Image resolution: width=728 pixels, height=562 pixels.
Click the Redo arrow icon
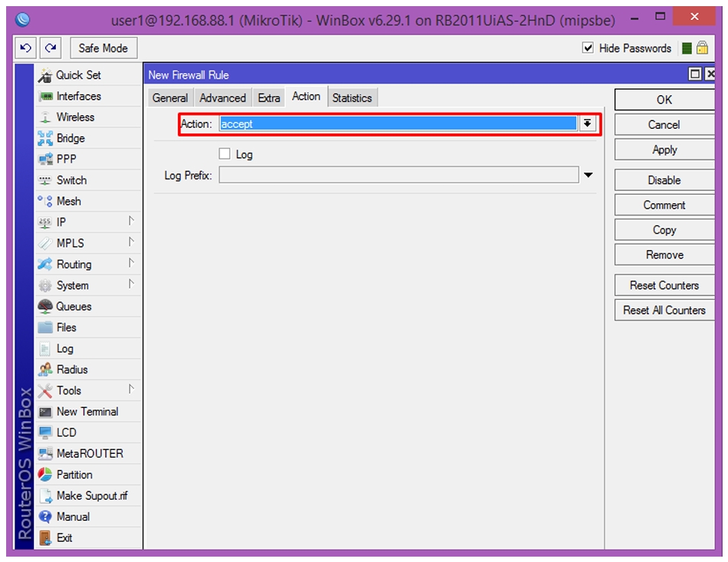(x=51, y=48)
